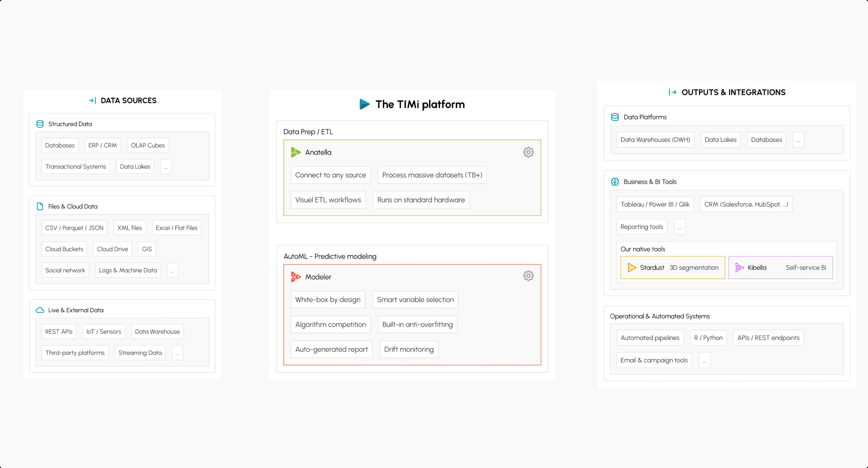Click the blue TIMi platform play logo

tap(365, 104)
